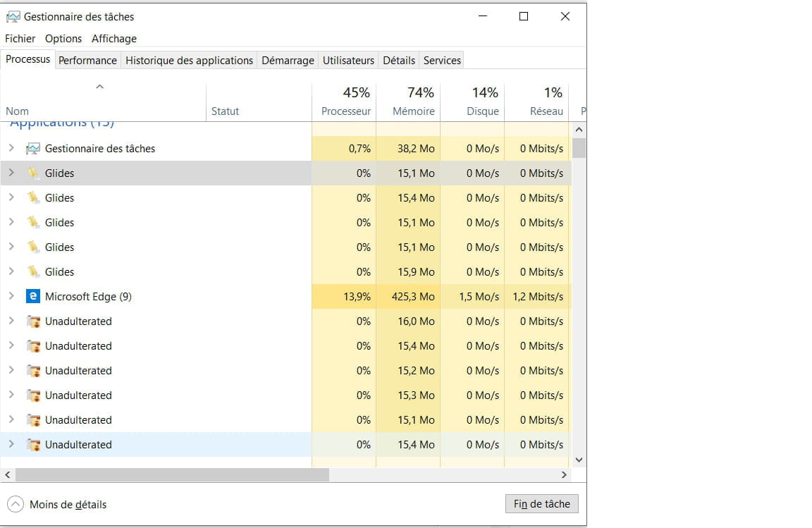The image size is (812, 528).
Task: Click icon of Glides row using 15,9 Mo
Action: coord(33,271)
